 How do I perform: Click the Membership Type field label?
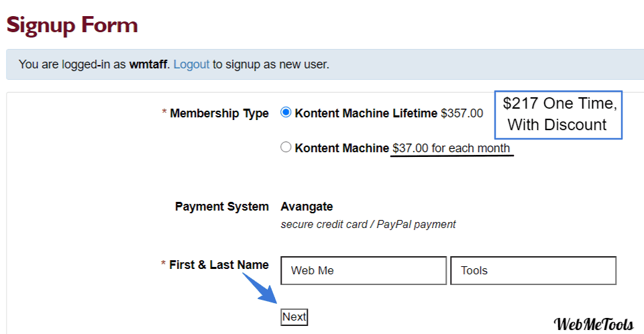tap(219, 113)
